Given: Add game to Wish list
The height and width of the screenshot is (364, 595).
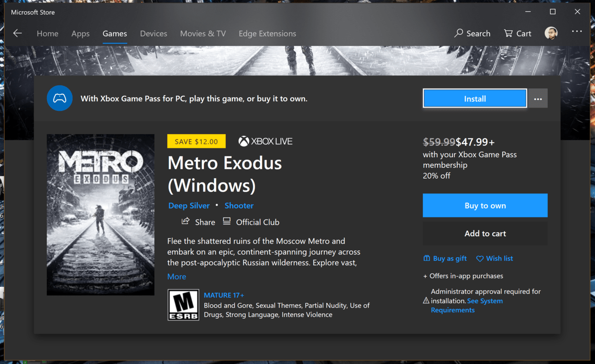Looking at the screenshot, I should [494, 258].
